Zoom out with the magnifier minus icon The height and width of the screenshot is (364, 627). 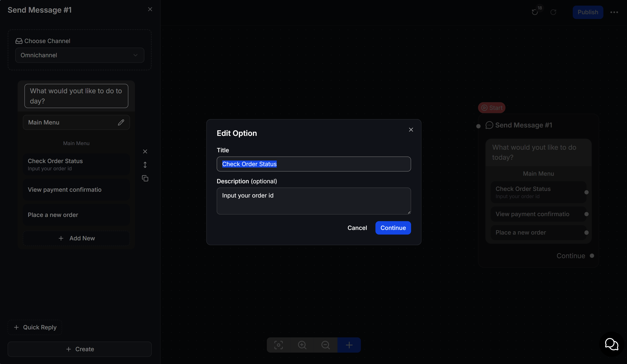pos(326,345)
